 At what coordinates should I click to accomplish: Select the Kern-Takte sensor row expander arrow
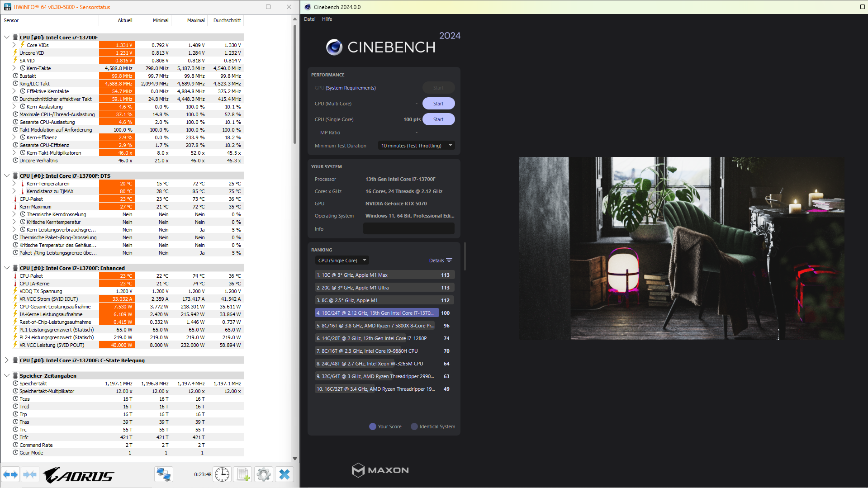14,68
